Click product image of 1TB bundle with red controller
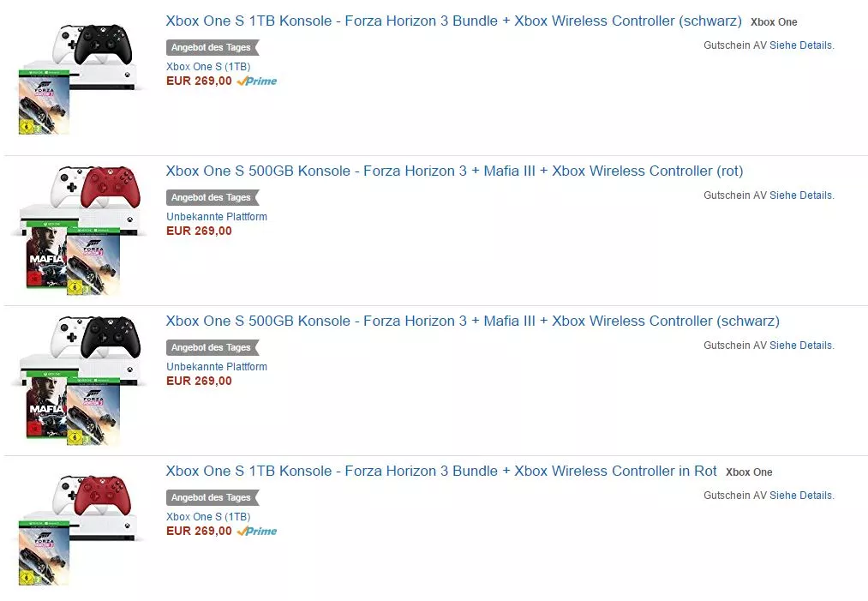Screen dimensions: 868x601 click(76, 529)
